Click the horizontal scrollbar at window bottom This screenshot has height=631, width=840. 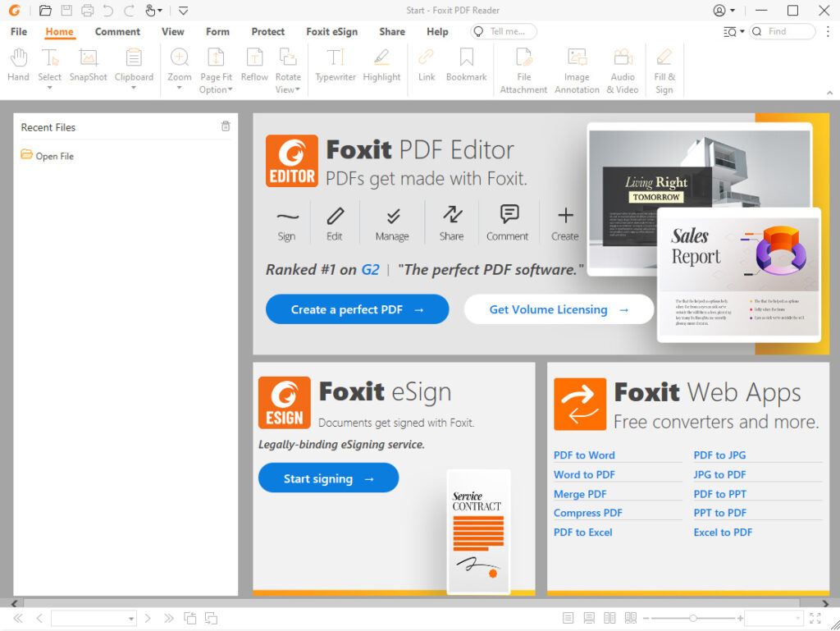click(412, 602)
